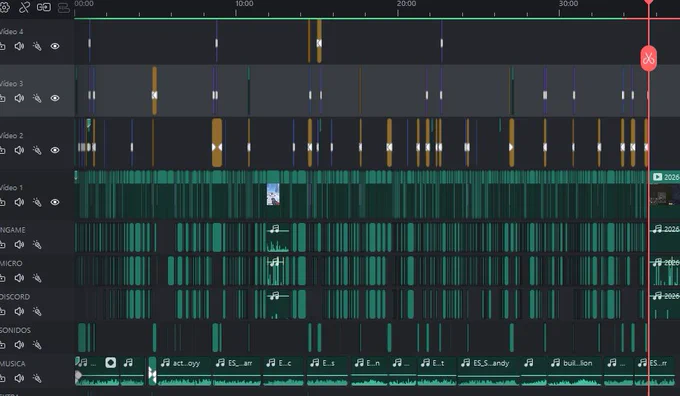680x396 pixels.
Task: Click the wand icon on SONIDOS track
Action: coord(37,345)
